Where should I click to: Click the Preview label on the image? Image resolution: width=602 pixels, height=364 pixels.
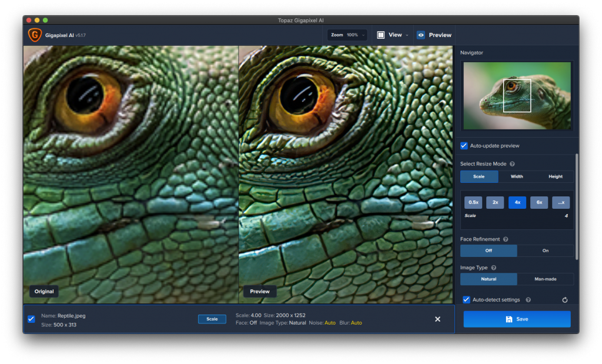[260, 292]
